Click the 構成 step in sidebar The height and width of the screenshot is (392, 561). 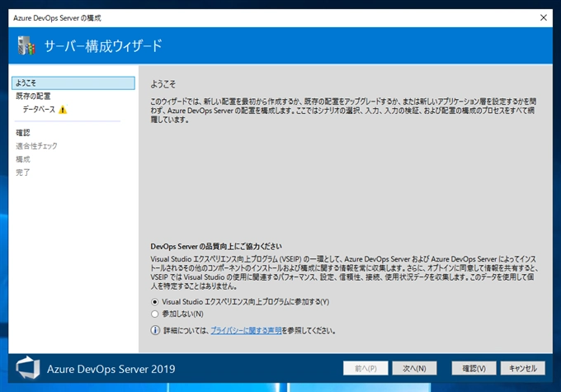tap(23, 159)
